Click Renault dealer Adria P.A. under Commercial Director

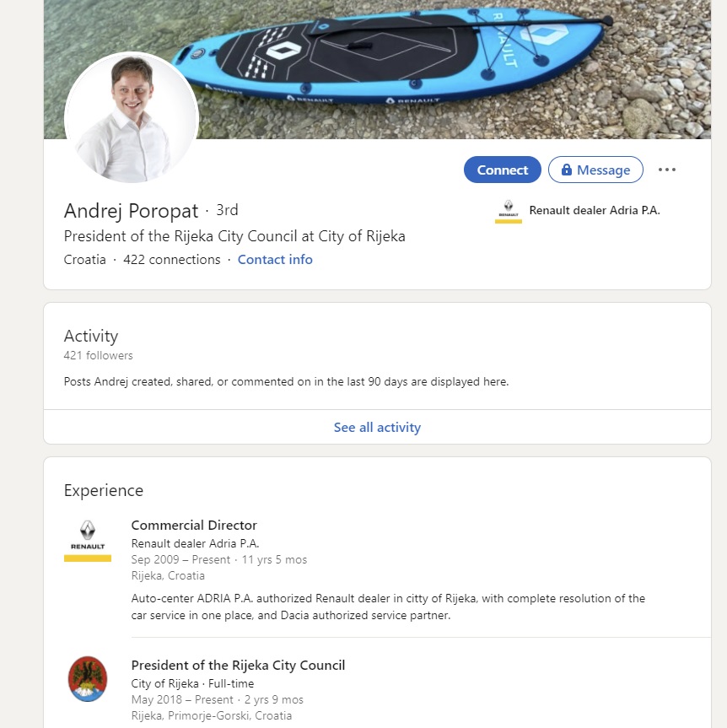click(x=195, y=543)
